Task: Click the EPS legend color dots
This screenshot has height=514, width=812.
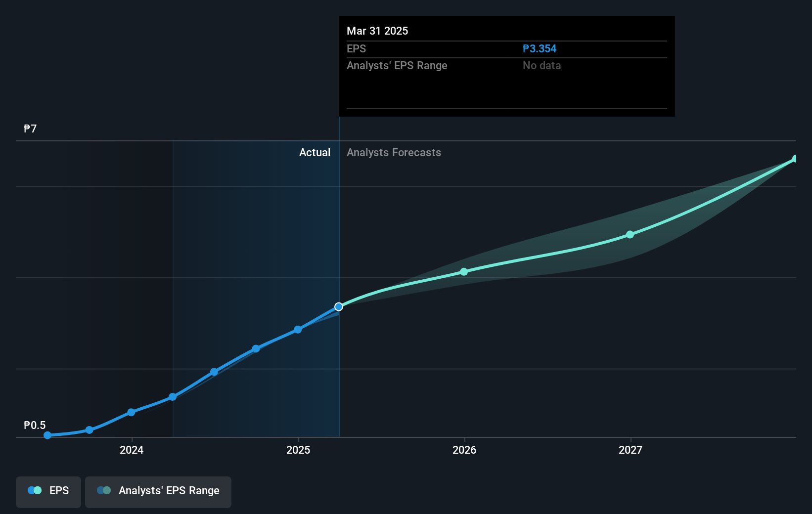Action: coord(35,490)
